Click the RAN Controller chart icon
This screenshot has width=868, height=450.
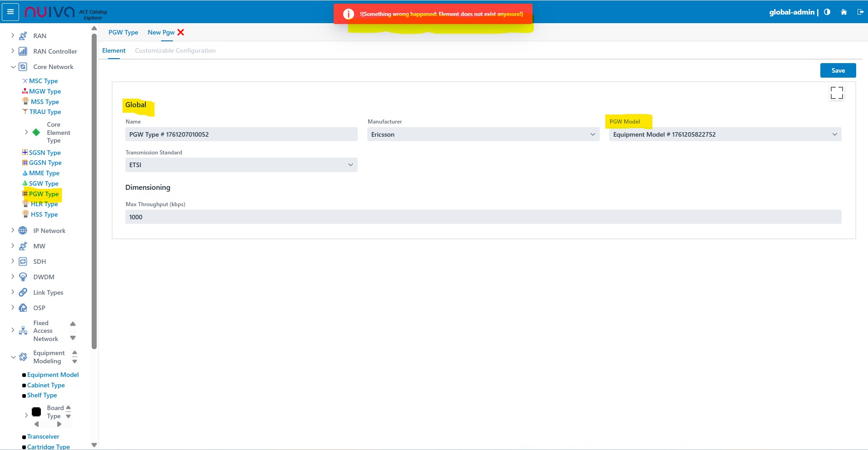point(23,51)
